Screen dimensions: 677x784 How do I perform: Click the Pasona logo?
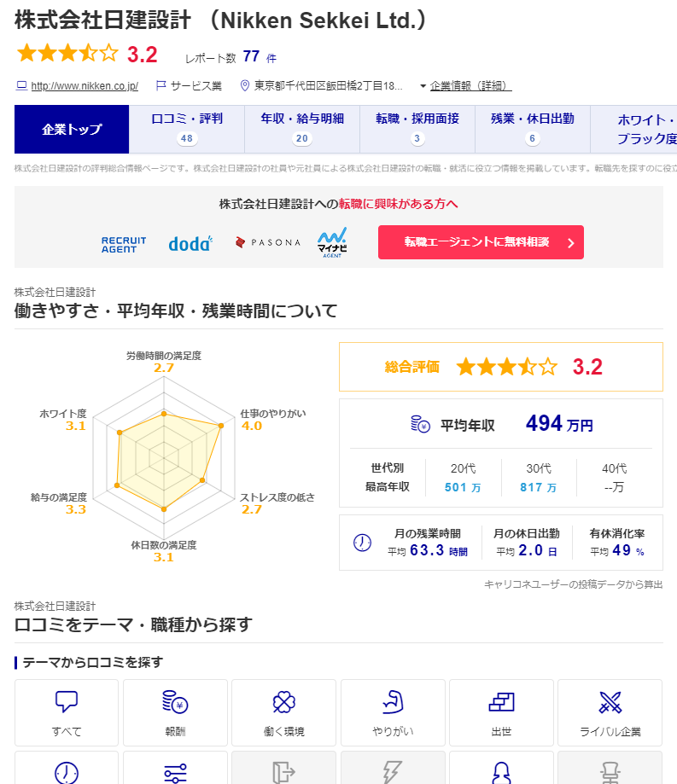268,242
